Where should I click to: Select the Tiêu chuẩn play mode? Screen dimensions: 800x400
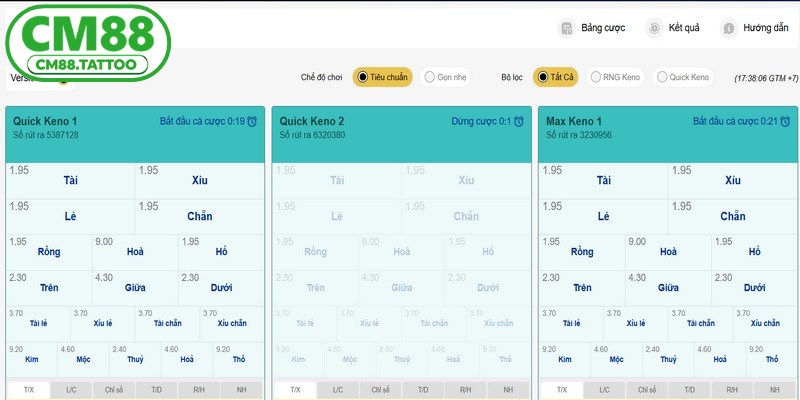[x=382, y=77]
